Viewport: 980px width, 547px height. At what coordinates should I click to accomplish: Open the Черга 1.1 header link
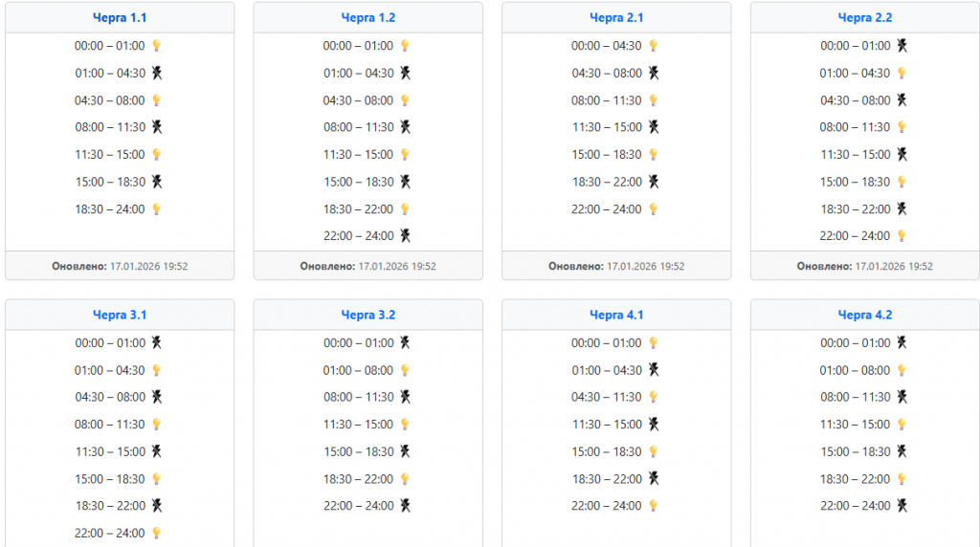pos(120,17)
